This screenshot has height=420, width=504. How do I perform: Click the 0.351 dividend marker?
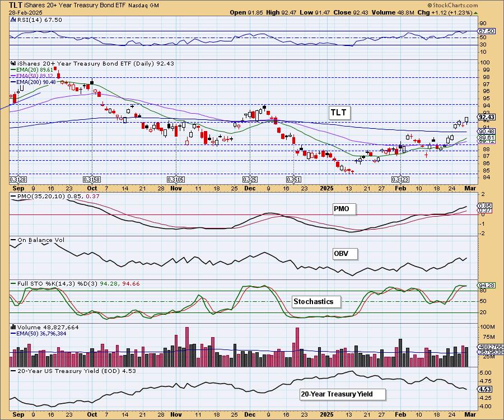(293, 179)
